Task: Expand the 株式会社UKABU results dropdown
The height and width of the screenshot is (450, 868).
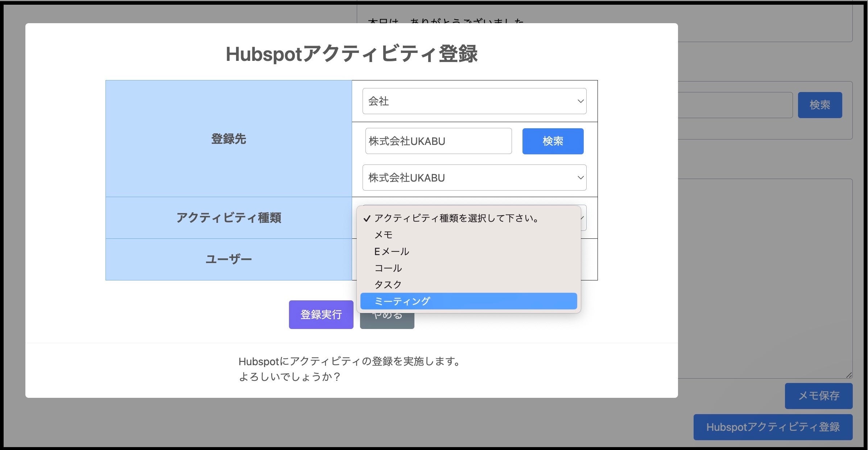Action: click(x=474, y=178)
